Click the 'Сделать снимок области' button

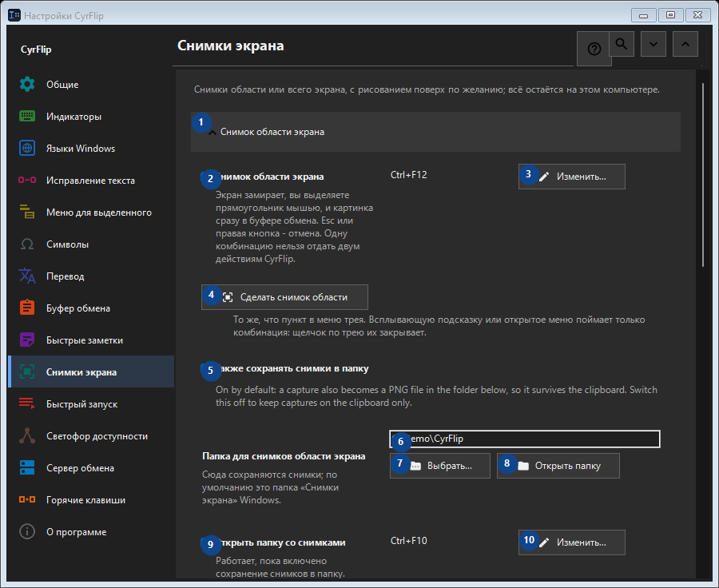(x=284, y=297)
